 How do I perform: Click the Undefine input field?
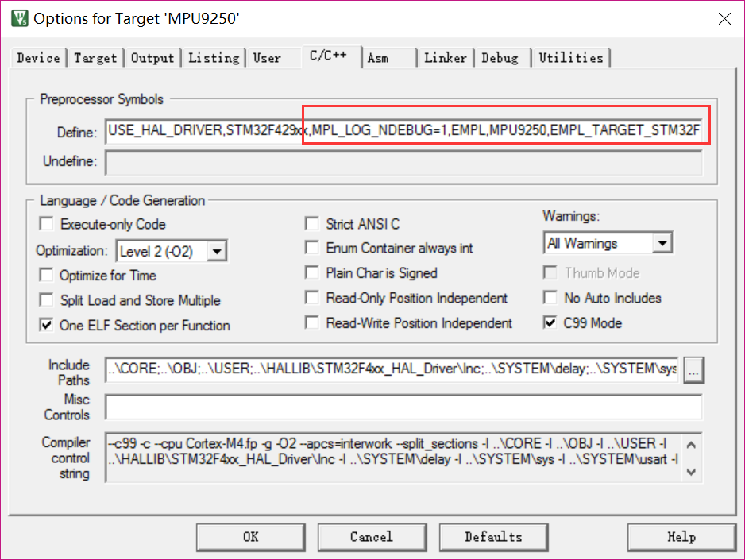(x=403, y=163)
